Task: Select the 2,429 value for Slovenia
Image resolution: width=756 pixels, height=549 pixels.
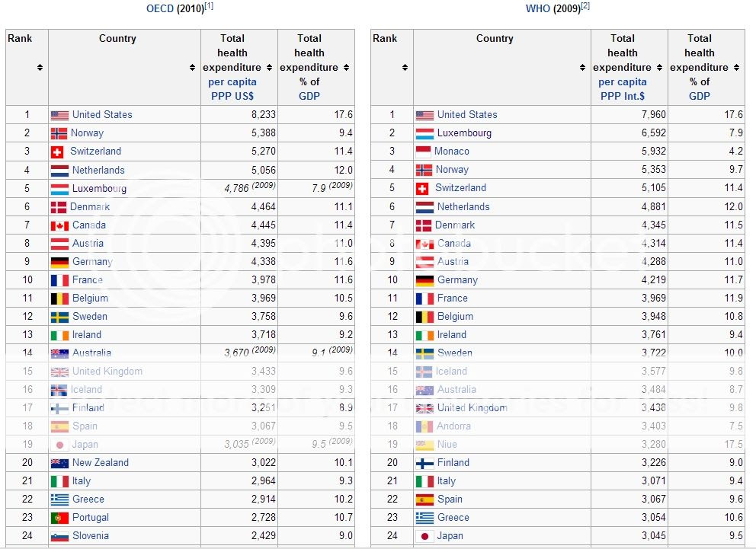Action: [x=263, y=536]
